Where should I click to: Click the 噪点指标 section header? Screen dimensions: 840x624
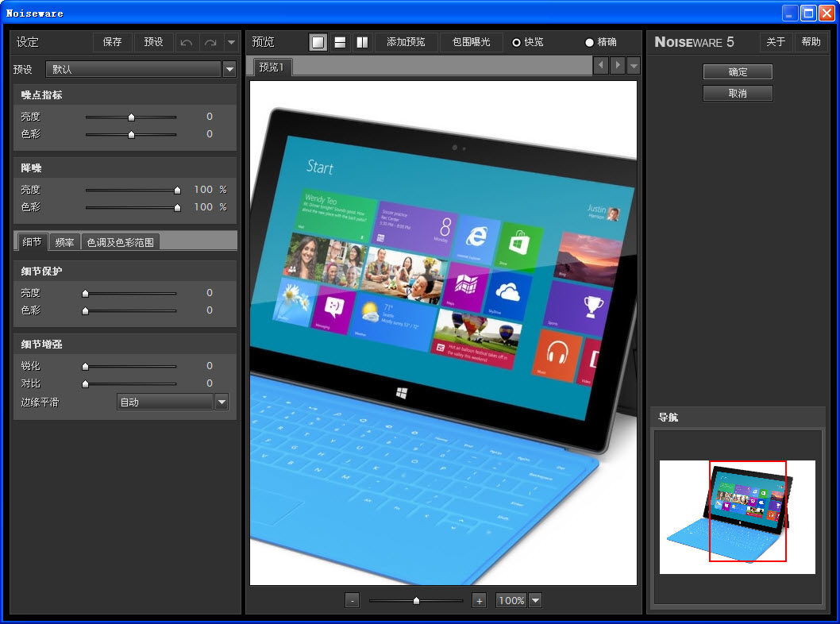coord(125,94)
